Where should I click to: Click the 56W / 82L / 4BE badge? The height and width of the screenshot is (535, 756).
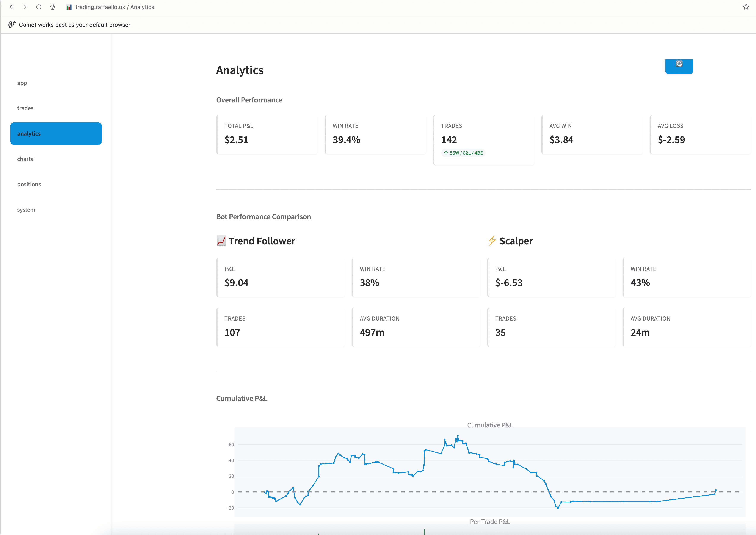click(x=463, y=153)
